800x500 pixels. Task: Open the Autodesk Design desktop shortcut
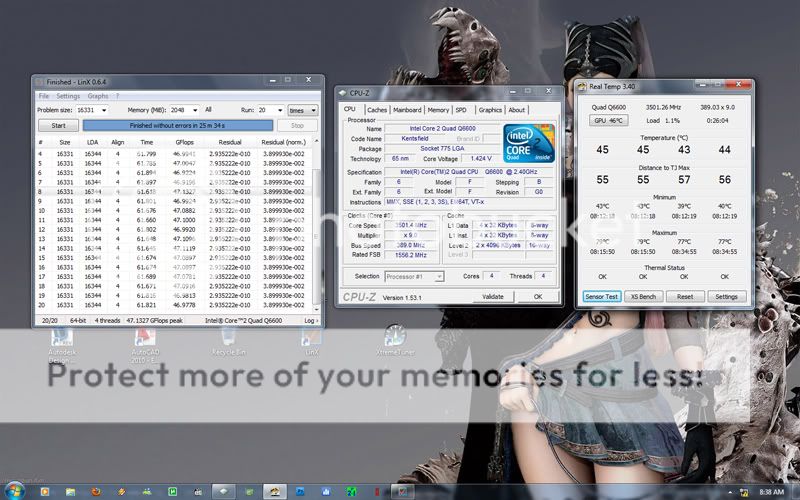62,340
